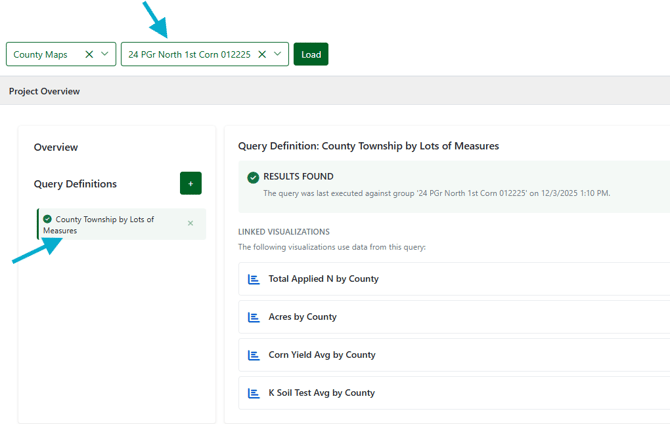Open the 24 PGr North group dropdown arrow
Viewport: 670px width, 424px height.
277,54
